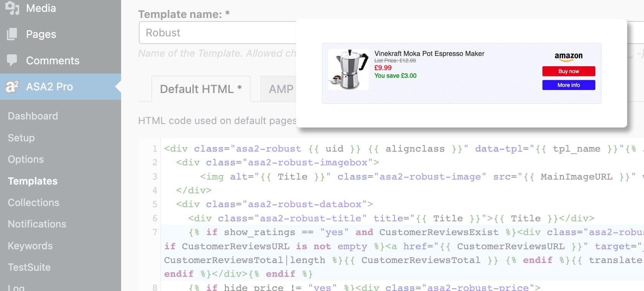Image resolution: width=644 pixels, height=291 pixels.
Task: Click the Amazon logo in preview
Action: 568,57
